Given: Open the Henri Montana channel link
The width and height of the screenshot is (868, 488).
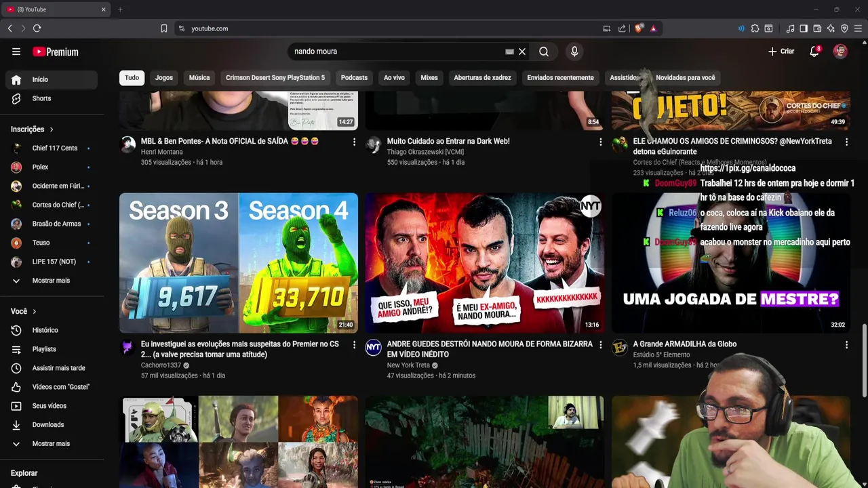Looking at the screenshot, I should (162, 152).
